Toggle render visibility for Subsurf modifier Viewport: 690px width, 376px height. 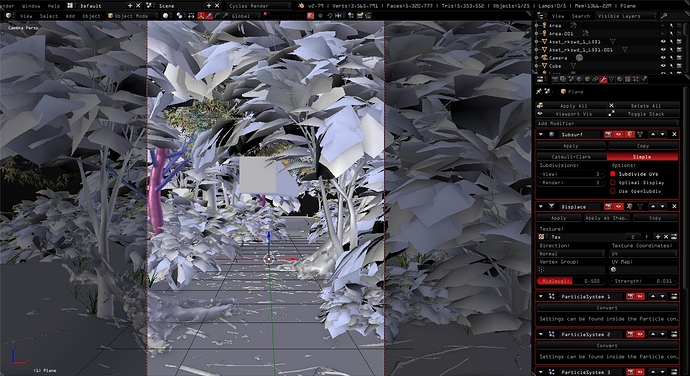pos(608,134)
